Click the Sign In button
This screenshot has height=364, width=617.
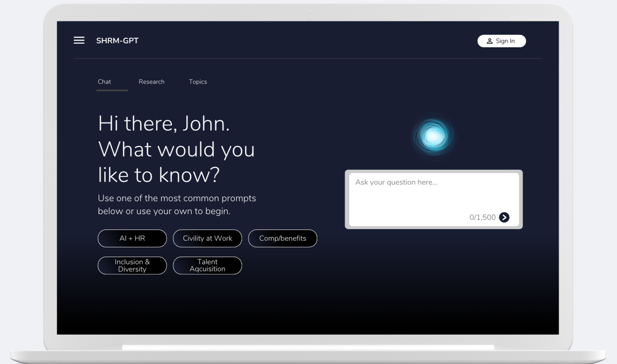501,41
